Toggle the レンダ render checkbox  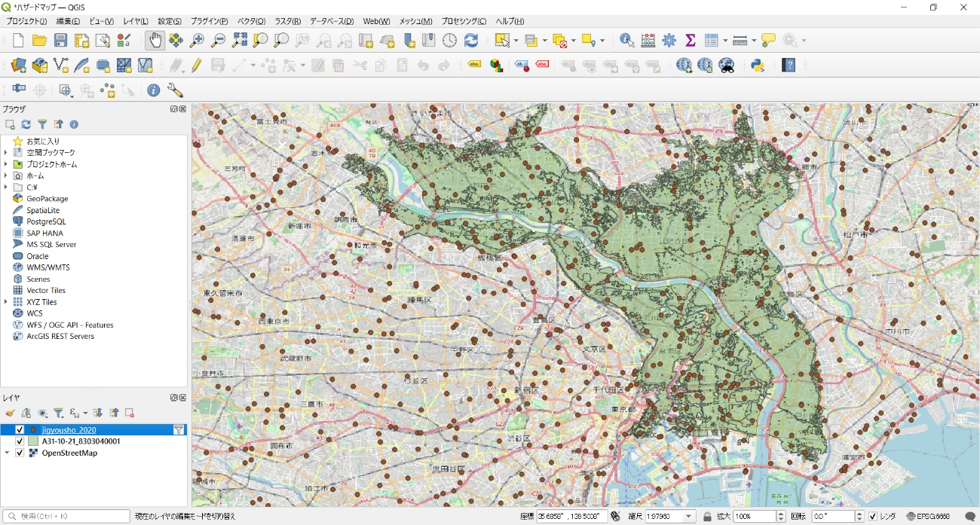click(873, 517)
